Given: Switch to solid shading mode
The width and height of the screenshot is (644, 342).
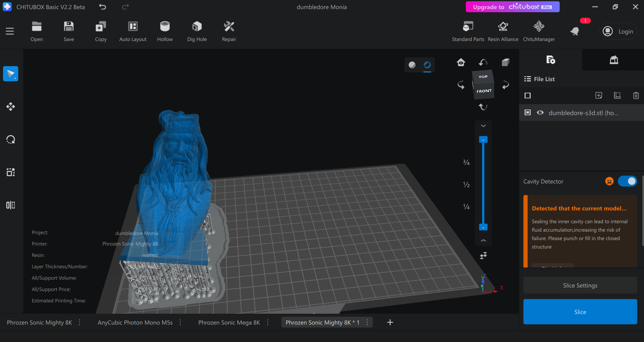Looking at the screenshot, I should coord(412,65).
